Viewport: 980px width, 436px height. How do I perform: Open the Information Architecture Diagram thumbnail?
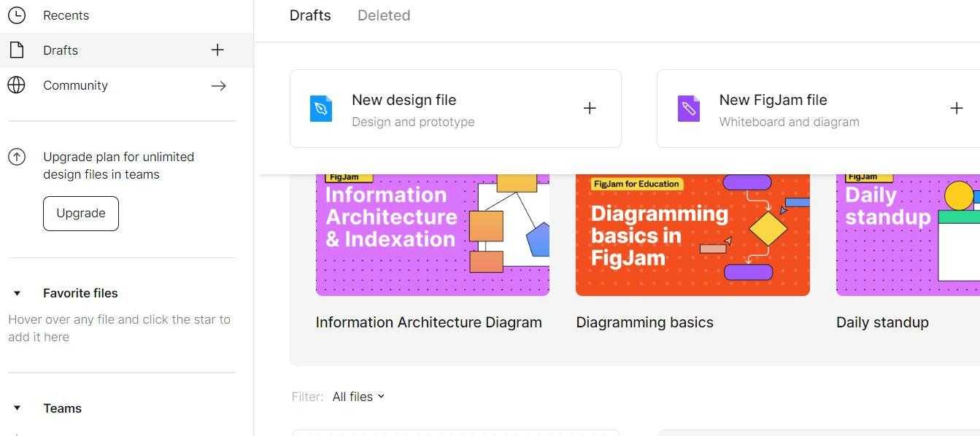pos(432,233)
